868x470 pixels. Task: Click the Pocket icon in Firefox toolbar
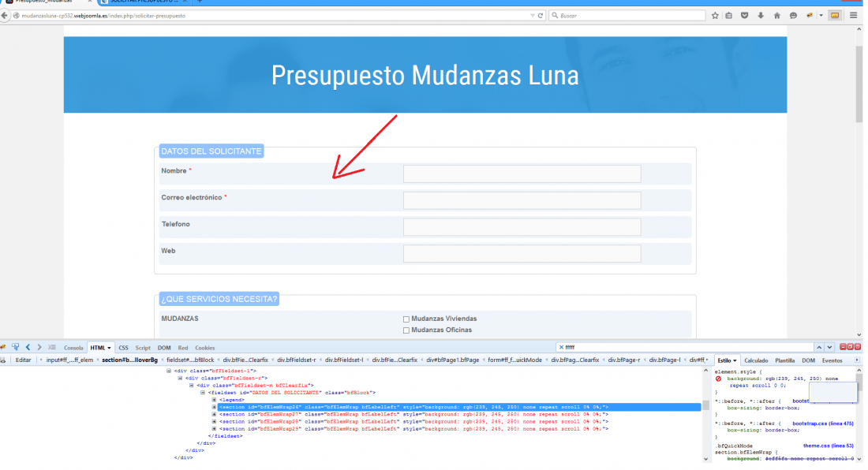click(745, 16)
